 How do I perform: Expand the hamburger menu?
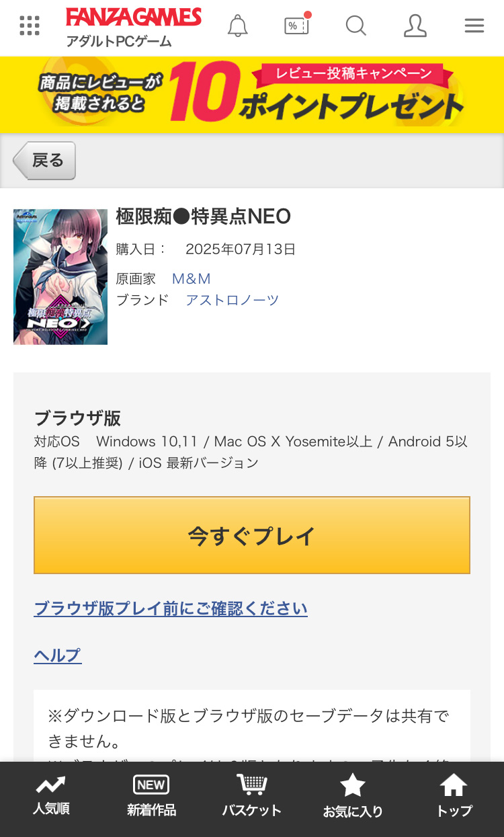click(x=474, y=26)
